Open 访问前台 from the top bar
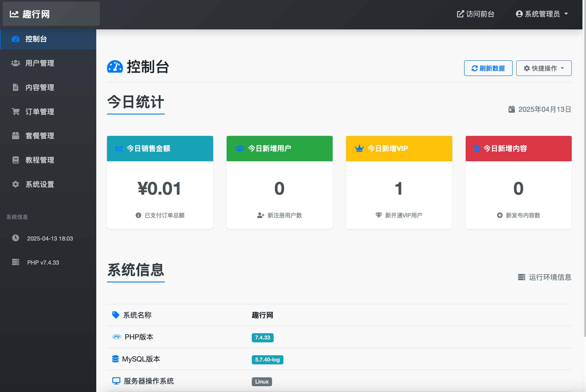Image resolution: width=586 pixels, height=392 pixels. [x=475, y=14]
